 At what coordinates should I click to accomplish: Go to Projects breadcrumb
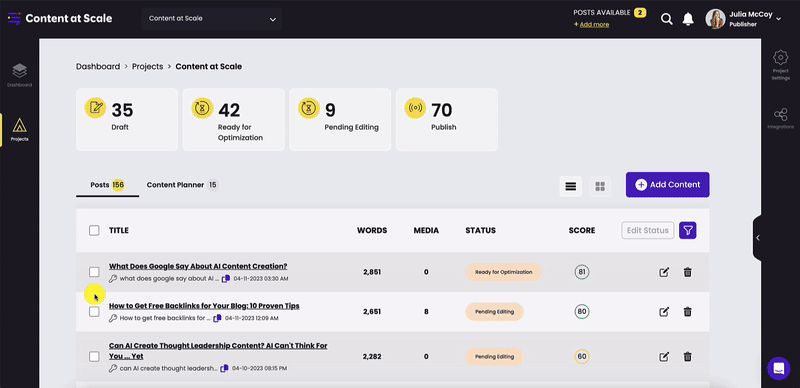(147, 66)
